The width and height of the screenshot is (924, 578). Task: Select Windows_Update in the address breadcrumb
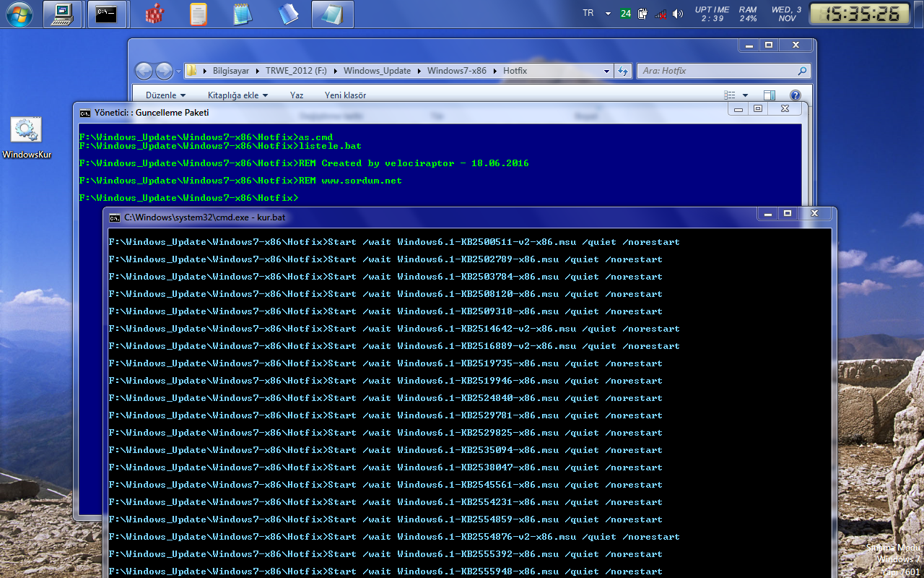coord(377,71)
